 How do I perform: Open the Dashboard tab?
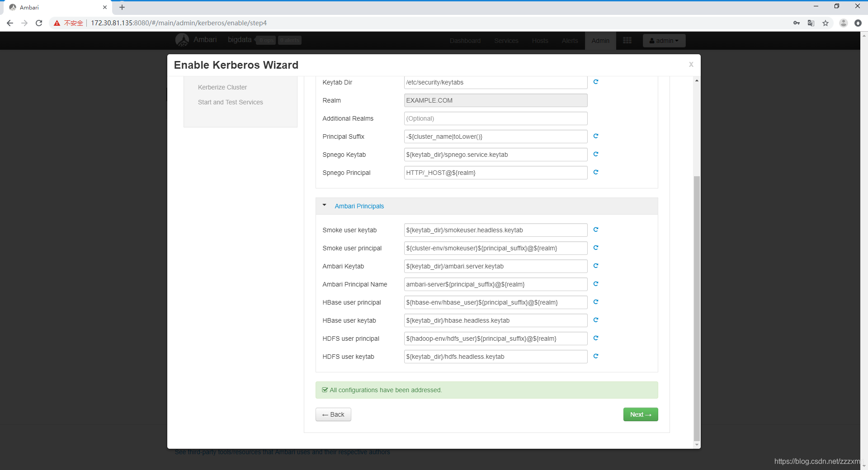click(x=465, y=41)
